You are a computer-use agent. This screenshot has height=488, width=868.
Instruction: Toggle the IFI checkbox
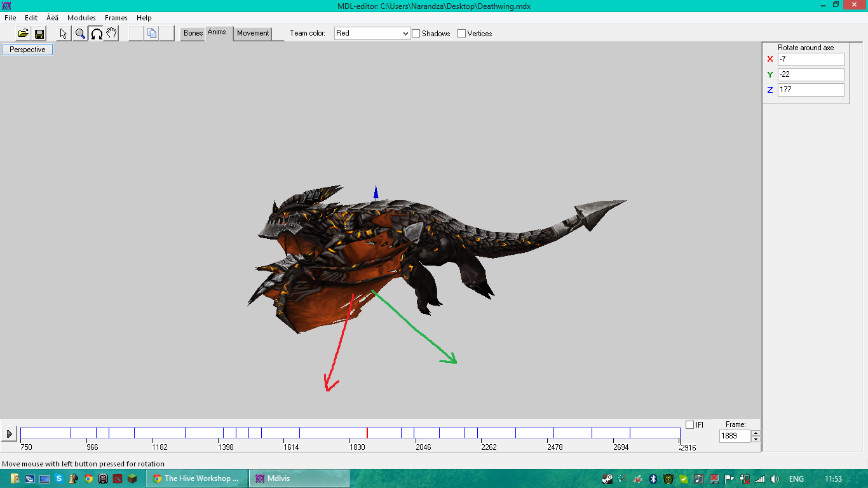click(690, 424)
